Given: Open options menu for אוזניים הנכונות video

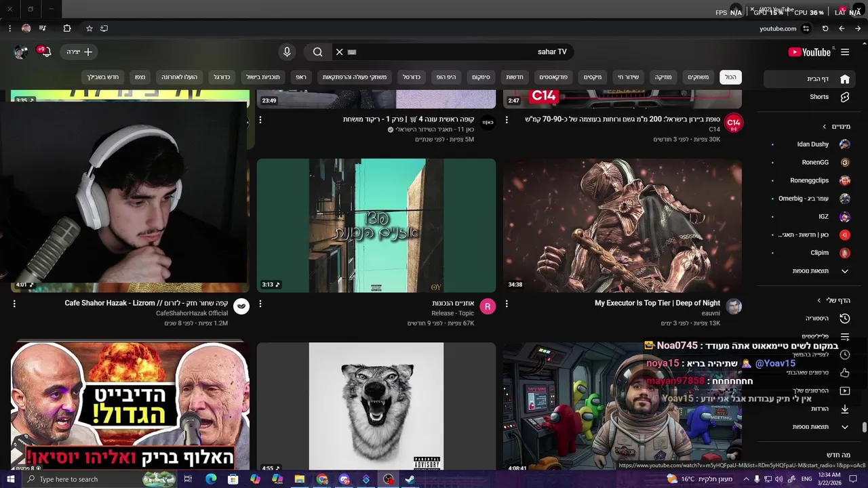Looking at the screenshot, I should pos(260,304).
